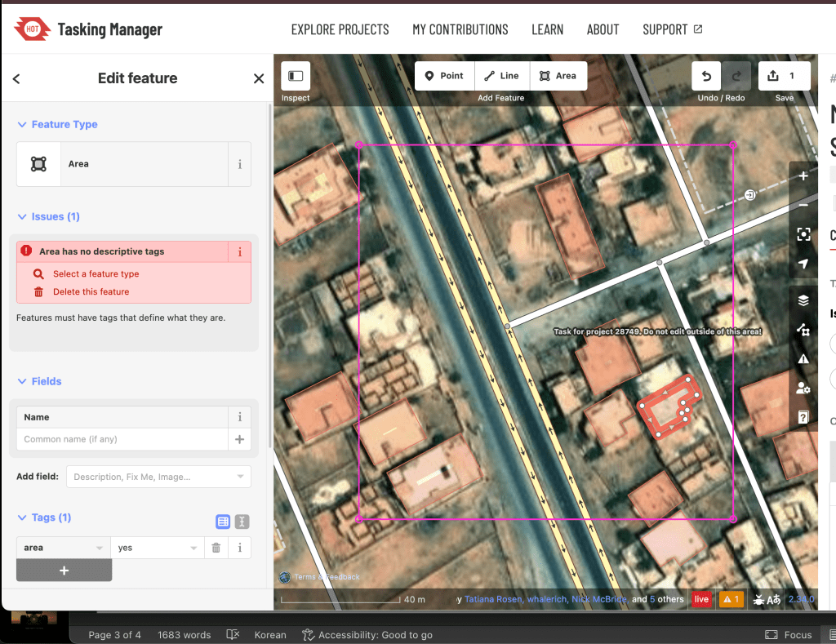836x644 pixels.
Task: Open the background layers settings panel
Action: point(803,300)
